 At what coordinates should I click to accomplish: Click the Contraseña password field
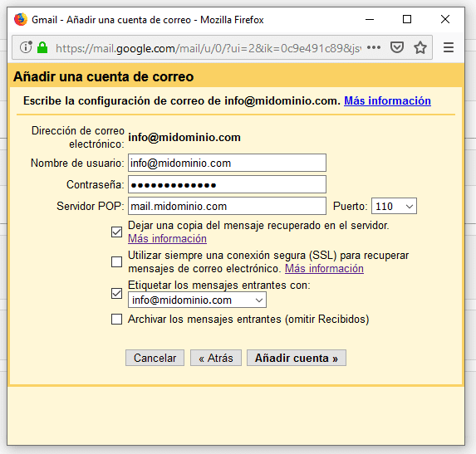click(227, 184)
